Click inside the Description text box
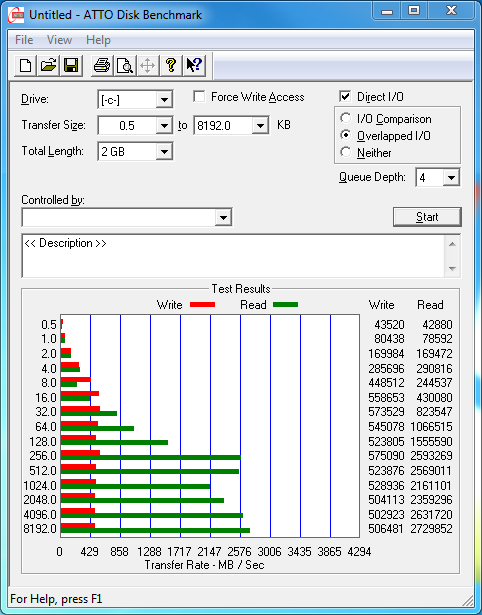 coord(233,256)
